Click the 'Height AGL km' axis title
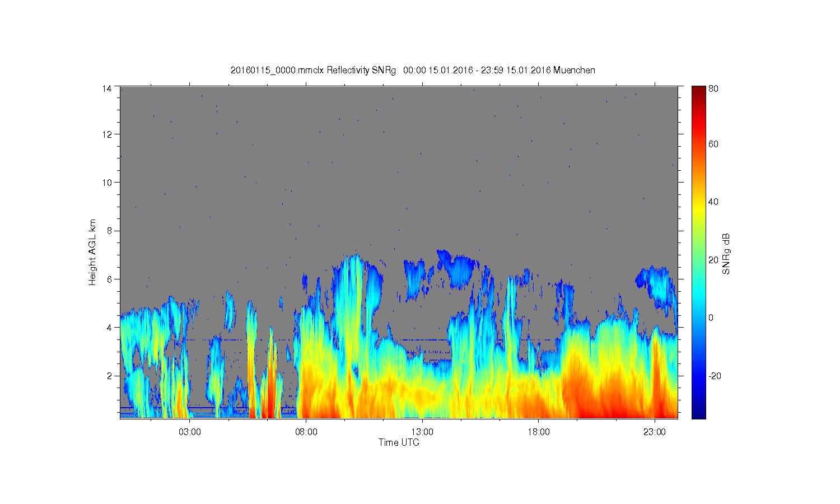 point(92,252)
